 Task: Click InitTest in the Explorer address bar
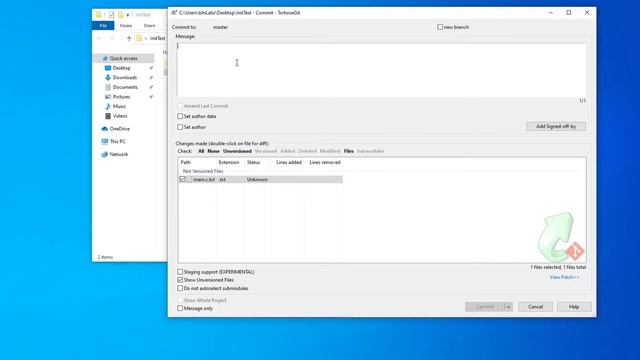158,38
